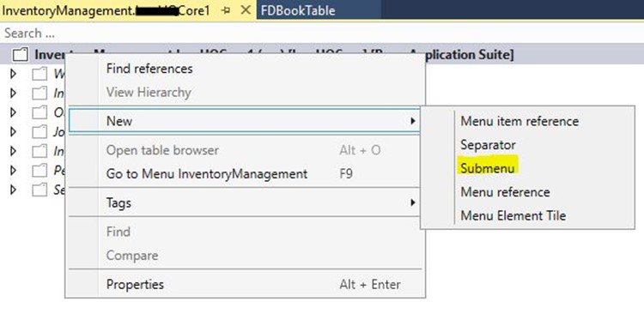Screen dimensions: 644x320
Task: Open the Tags submenu arrow
Action: pyautogui.click(x=412, y=202)
